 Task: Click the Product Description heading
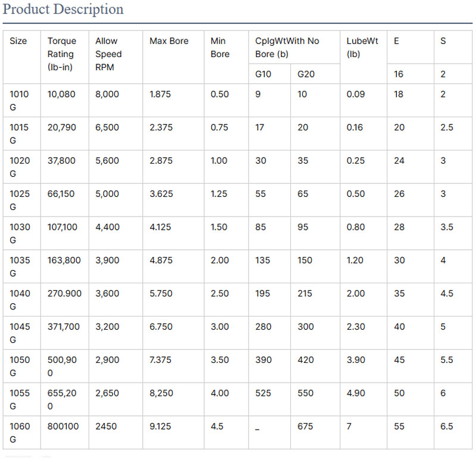[x=64, y=10]
